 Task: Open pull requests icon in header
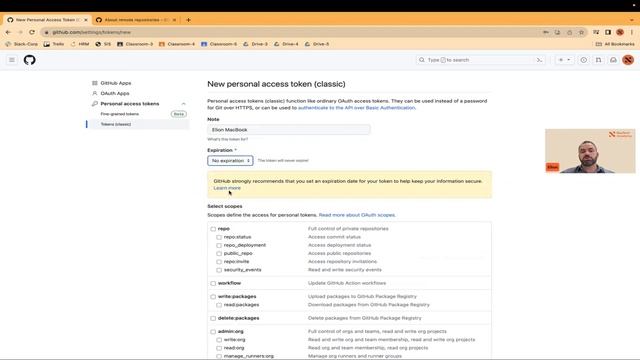[598, 60]
